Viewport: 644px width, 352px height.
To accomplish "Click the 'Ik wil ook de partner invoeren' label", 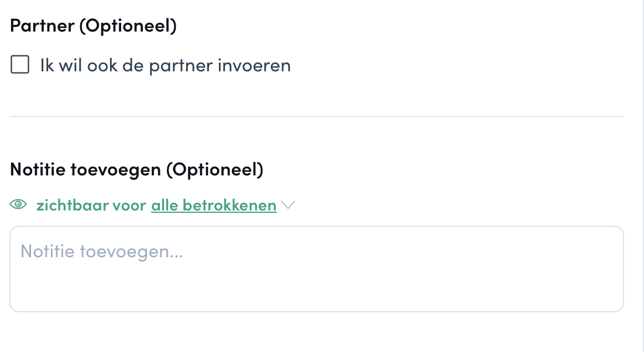I will pos(165,65).
